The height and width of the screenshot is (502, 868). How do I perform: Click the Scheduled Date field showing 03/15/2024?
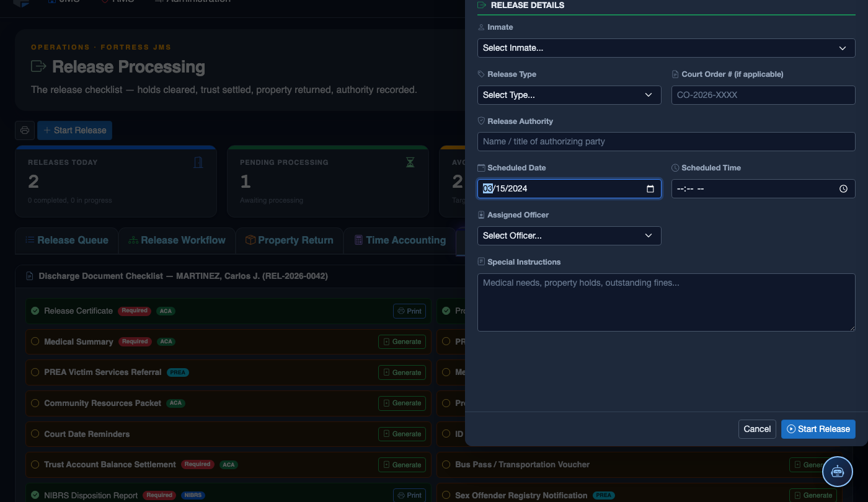point(569,188)
